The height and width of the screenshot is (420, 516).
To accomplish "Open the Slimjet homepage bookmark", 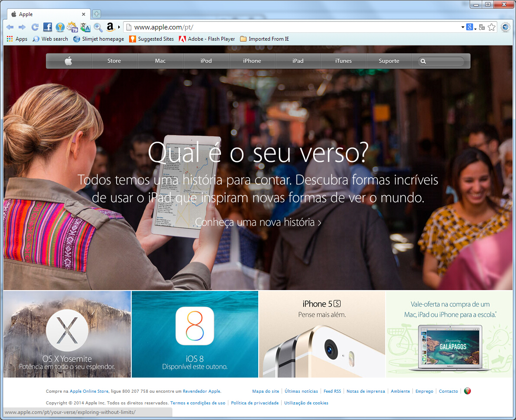I will click(99, 39).
